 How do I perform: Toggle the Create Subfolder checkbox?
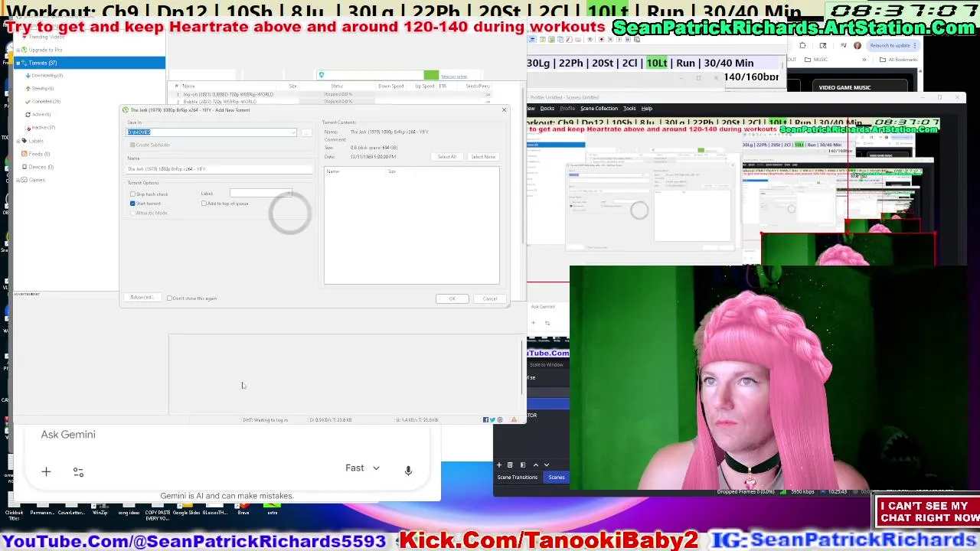132,145
